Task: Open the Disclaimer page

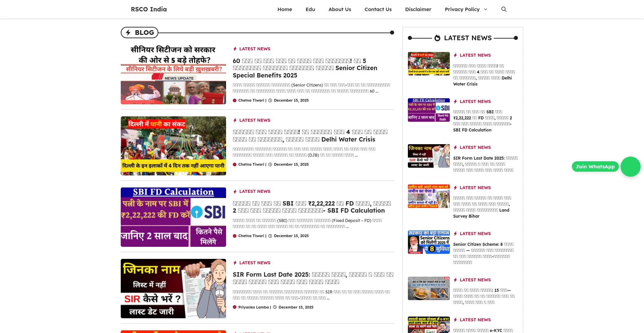Action: click(x=418, y=9)
